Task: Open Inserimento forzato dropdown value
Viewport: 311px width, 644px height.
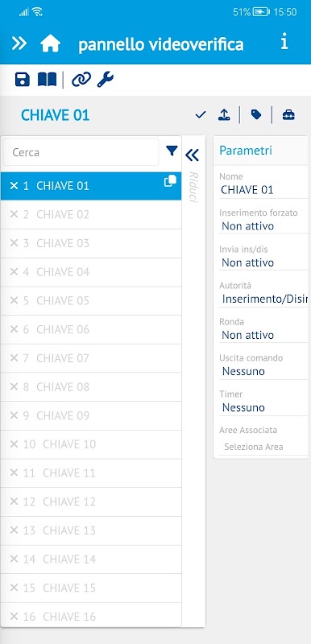Action: pyautogui.click(x=263, y=226)
